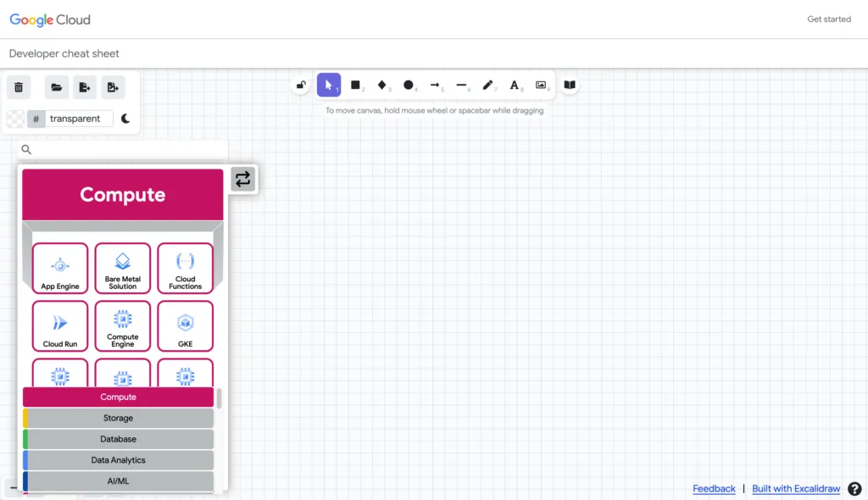Click the trash clear canvas icon
This screenshot has height=500, width=868.
19,87
